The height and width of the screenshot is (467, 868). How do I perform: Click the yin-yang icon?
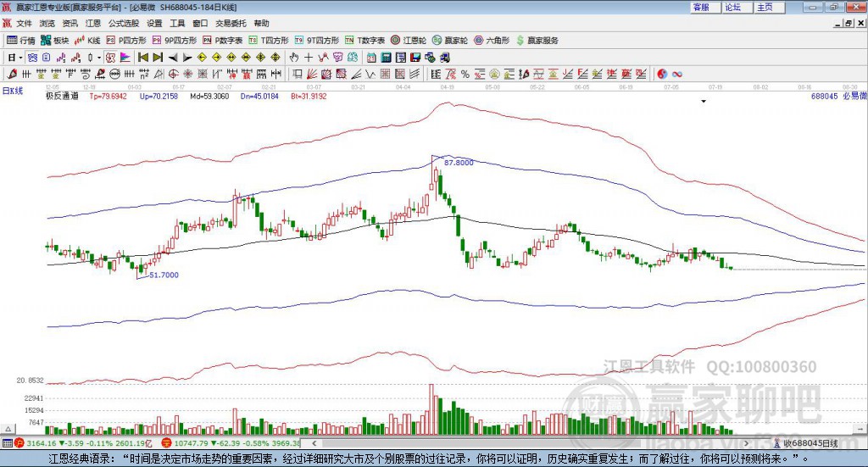662,74
